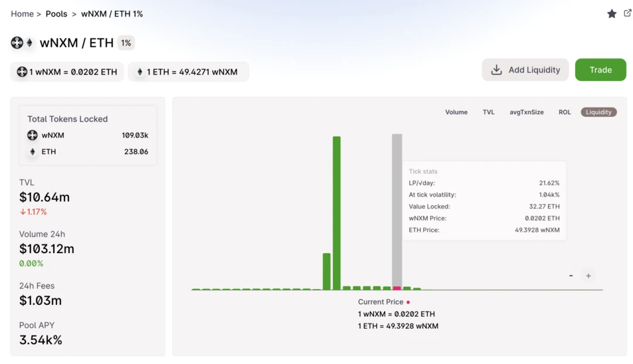Click the wNXM token logo beside pool title
This screenshot has width=633, height=364.
(x=17, y=42)
